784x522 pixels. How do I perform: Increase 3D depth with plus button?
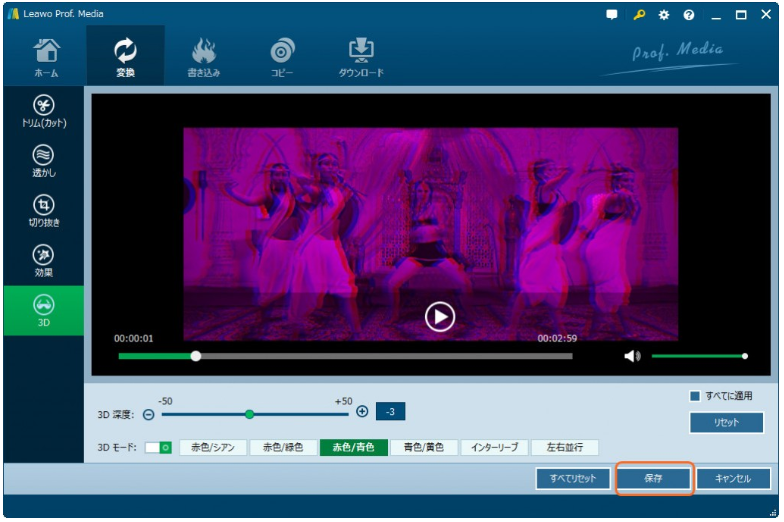tap(362, 412)
